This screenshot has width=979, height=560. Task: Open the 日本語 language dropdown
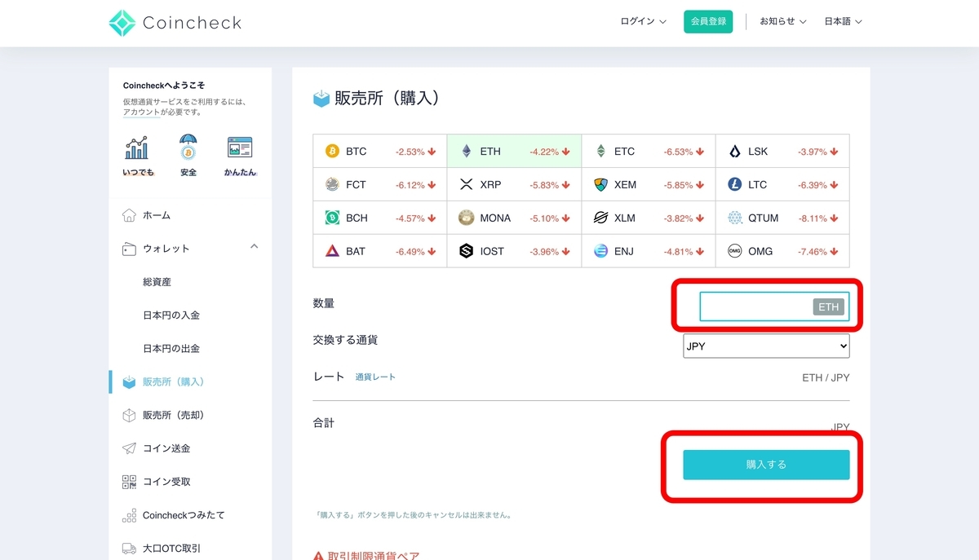(843, 21)
